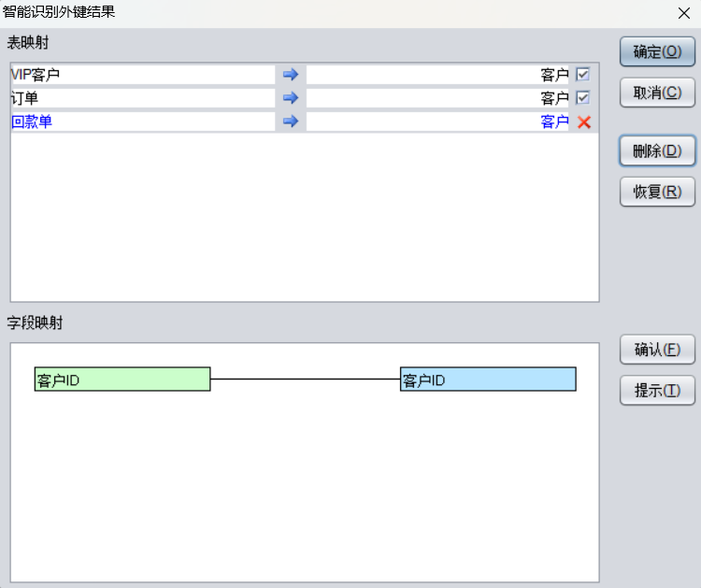This screenshot has height=588, width=701.
Task: Click the green 客户ID field box
Action: [122, 380]
